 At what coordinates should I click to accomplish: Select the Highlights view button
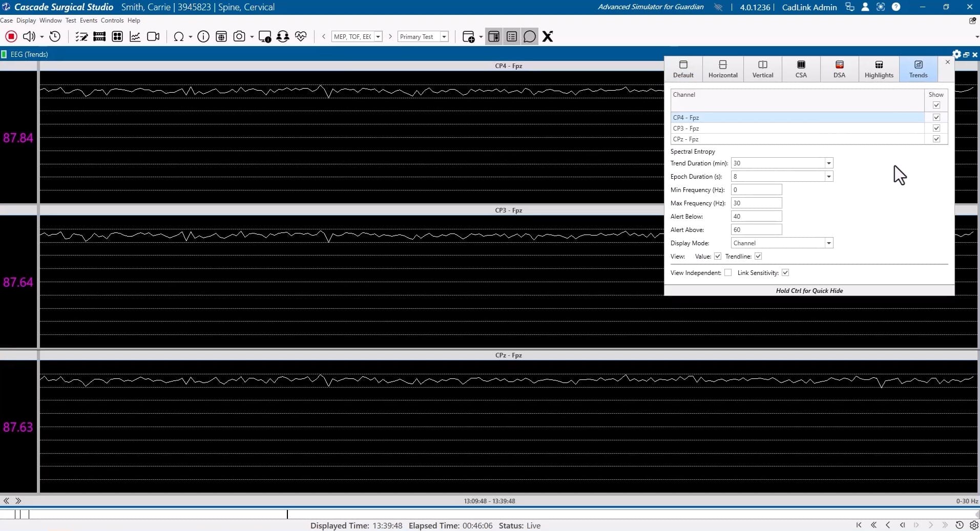tap(879, 69)
